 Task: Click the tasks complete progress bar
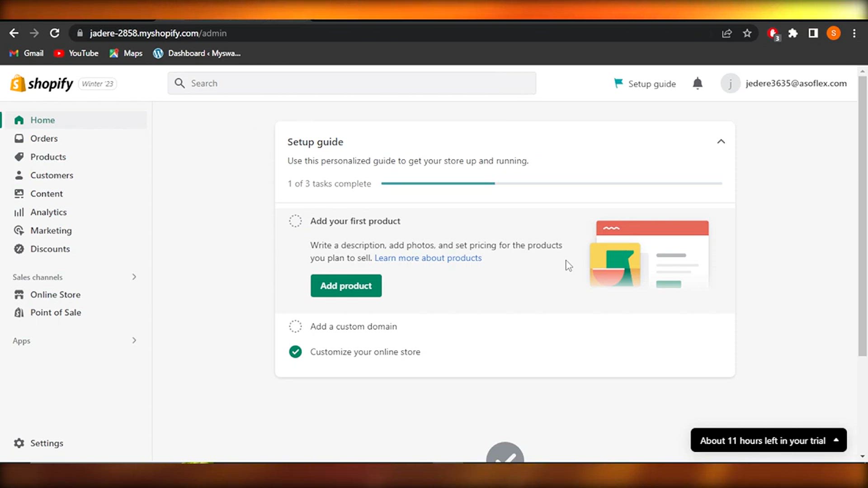click(552, 183)
